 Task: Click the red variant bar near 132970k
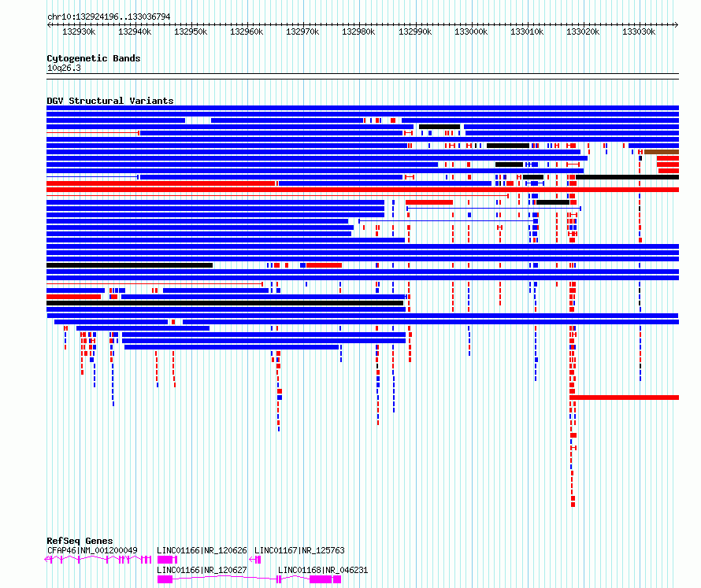(x=325, y=265)
